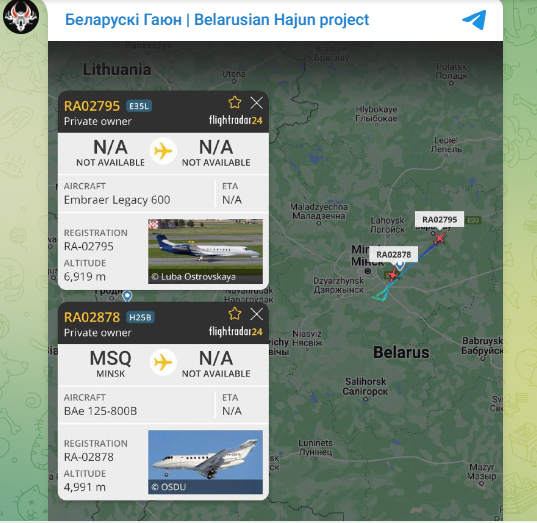Favorite flight RA02795 with the star
The image size is (537, 523).
click(235, 102)
